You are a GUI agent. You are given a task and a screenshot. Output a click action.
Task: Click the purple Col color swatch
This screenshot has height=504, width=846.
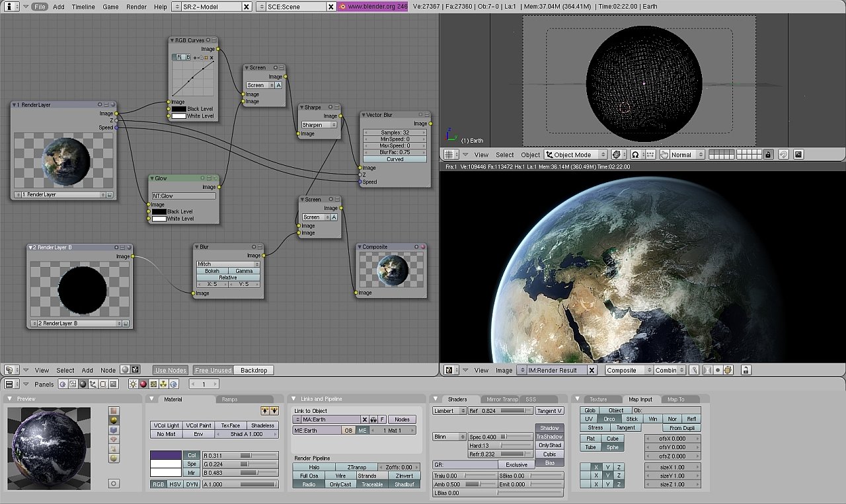pyautogui.click(x=166, y=455)
